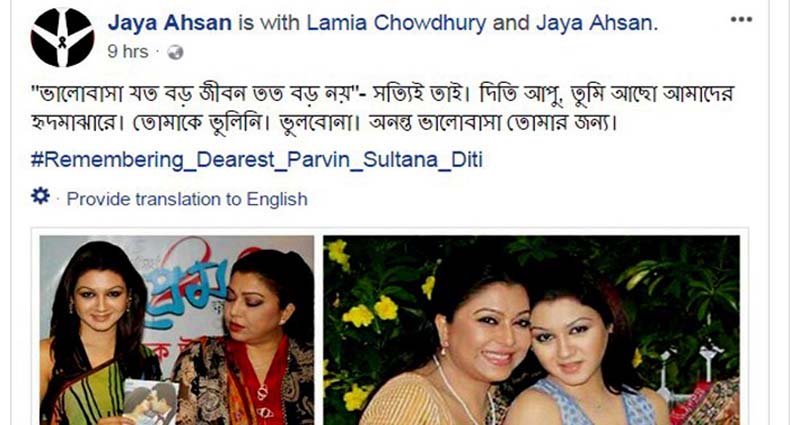Click Provide translation to English
790x425 pixels.
[x=187, y=199]
